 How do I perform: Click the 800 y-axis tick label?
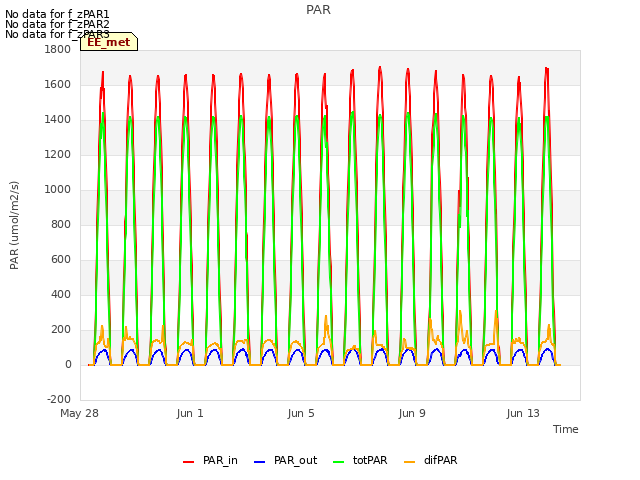click(x=61, y=224)
